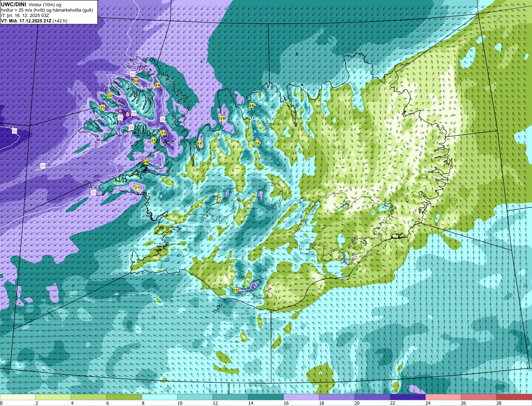The image size is (532, 406).
Task: Click the red legend swatch above 28 m/s
Action: tap(514, 397)
